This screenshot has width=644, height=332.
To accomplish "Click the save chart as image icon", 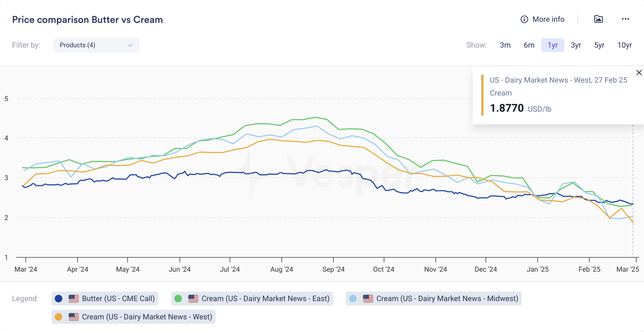I will [598, 19].
